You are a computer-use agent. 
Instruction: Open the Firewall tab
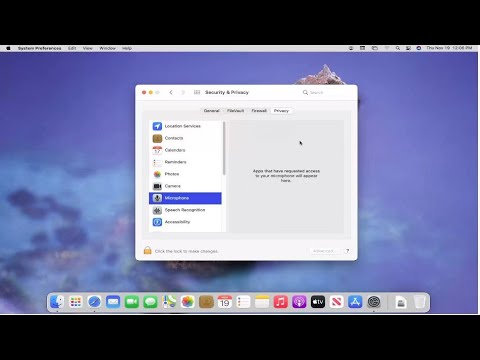coord(259,111)
